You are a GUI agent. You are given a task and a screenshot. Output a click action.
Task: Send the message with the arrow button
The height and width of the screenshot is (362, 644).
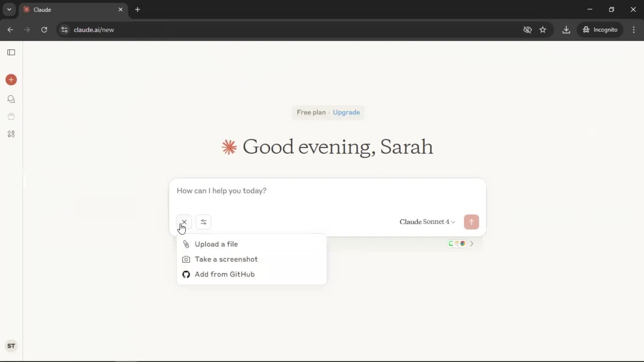pos(471,222)
